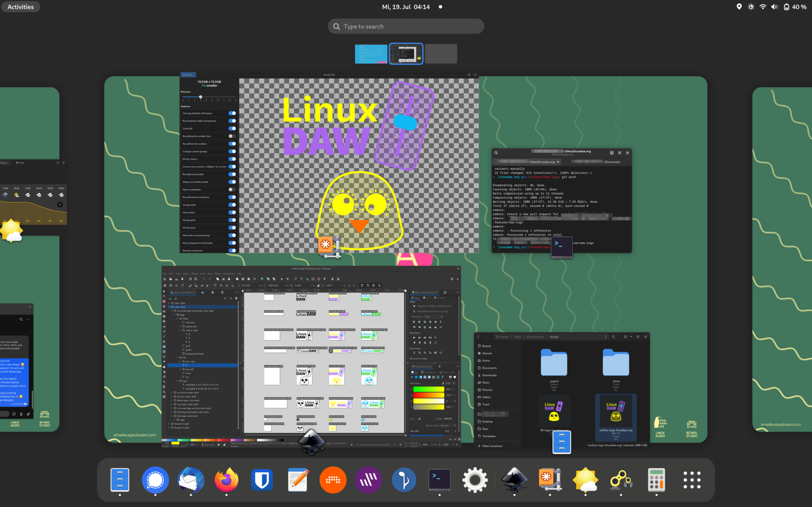This screenshot has height=507, width=812.
Task: Select _export folder in Files window
Action: coord(554,370)
